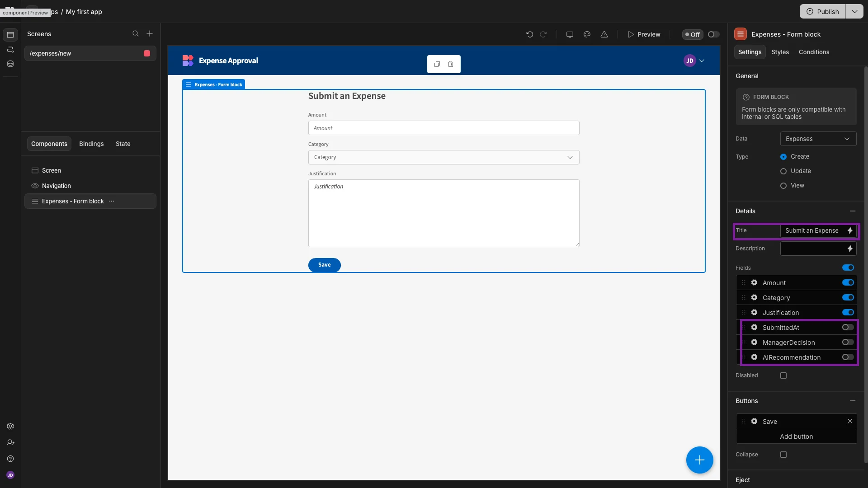Turn off the Justification field toggle
The width and height of the screenshot is (868, 488).
[848, 313]
